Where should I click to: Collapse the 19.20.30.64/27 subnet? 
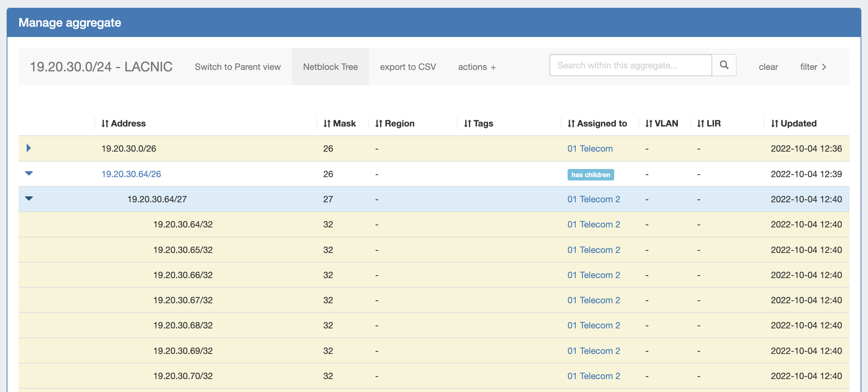[29, 199]
